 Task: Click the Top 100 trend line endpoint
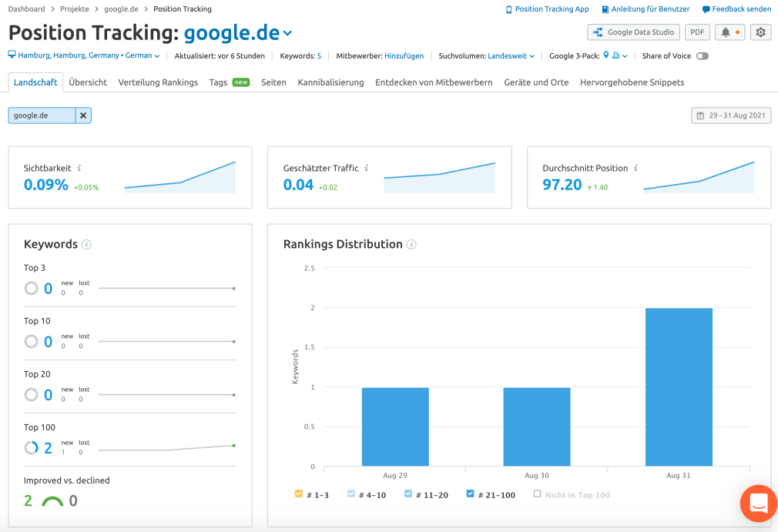coord(233,446)
